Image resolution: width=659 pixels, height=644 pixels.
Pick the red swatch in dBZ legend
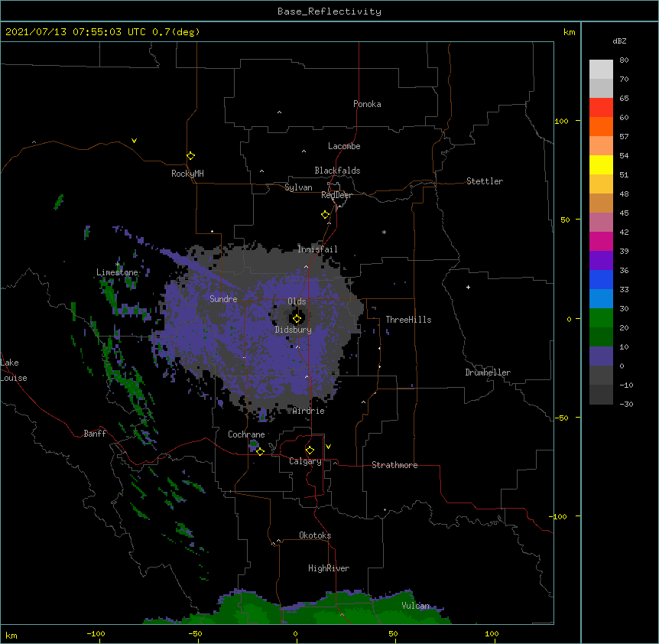click(x=601, y=108)
